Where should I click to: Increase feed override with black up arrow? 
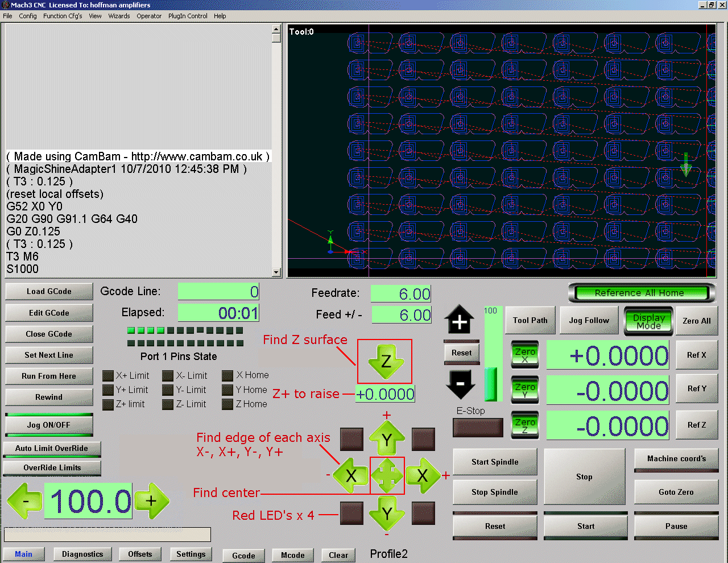point(459,320)
